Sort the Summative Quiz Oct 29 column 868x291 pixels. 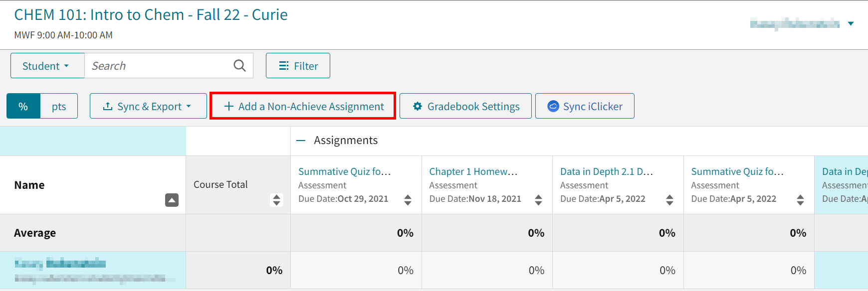pos(408,200)
